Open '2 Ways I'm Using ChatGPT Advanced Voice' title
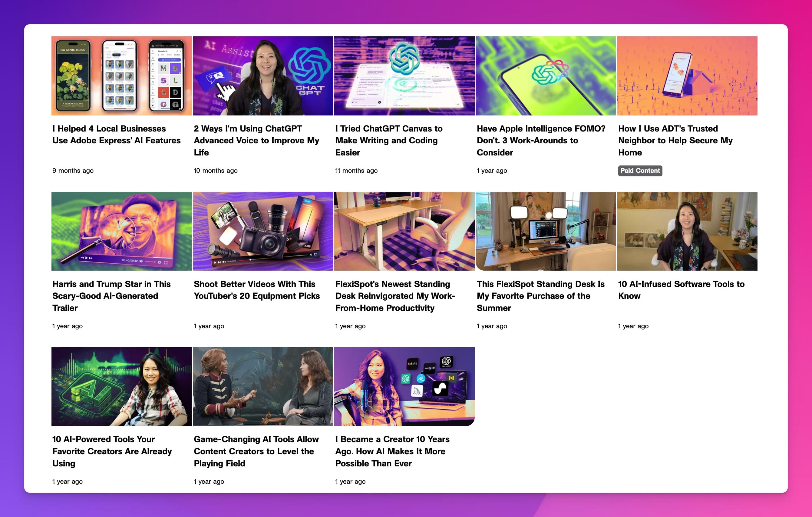The width and height of the screenshot is (812, 517). pos(256,140)
